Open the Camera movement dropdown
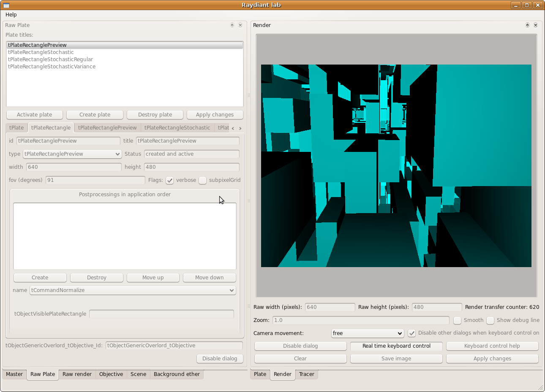 coord(368,333)
